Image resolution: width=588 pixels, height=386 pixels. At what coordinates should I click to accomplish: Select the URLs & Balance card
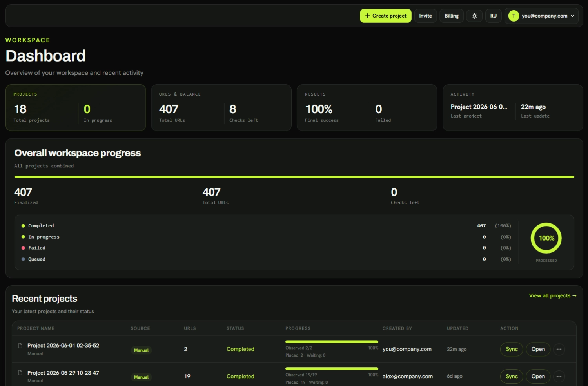221,108
